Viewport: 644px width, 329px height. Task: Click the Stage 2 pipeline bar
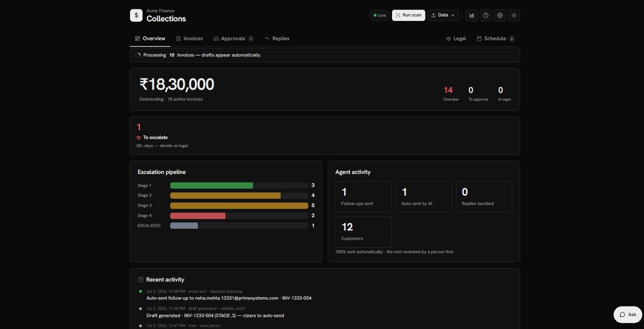pos(225,195)
